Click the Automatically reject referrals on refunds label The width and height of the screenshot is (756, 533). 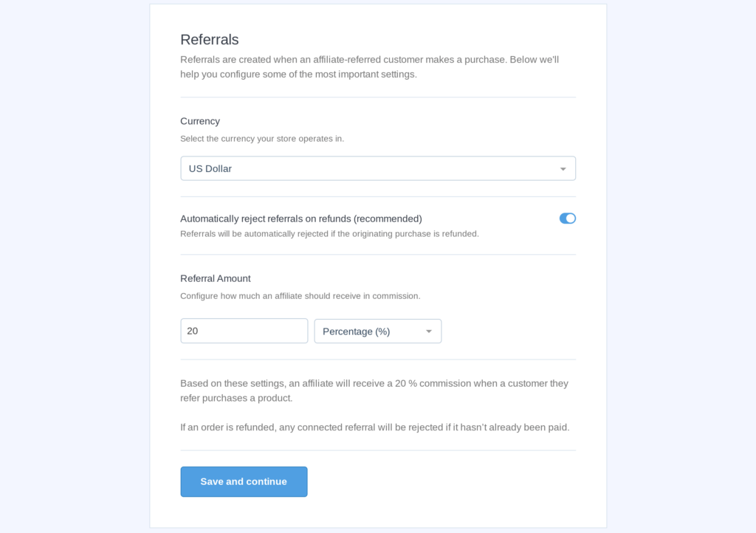(301, 219)
